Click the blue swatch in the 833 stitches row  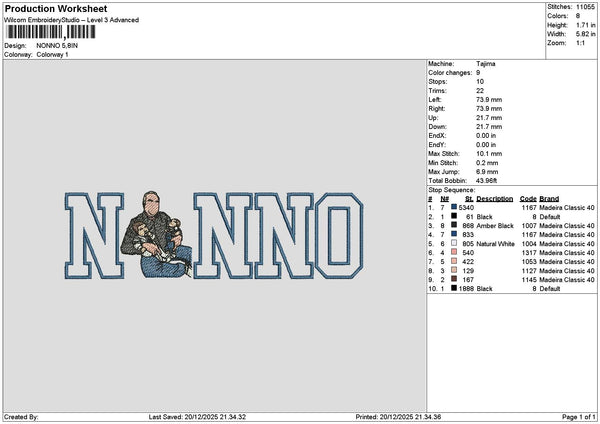coord(454,234)
